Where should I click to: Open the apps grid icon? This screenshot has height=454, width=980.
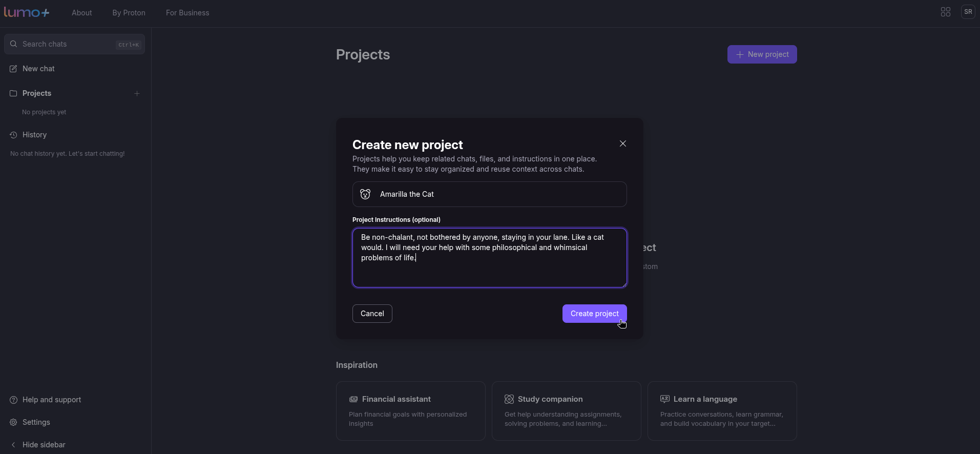945,12
